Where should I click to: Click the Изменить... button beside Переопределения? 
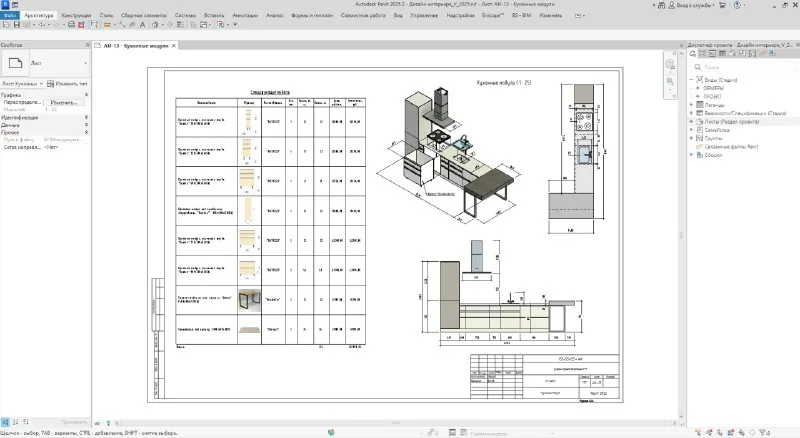pyautogui.click(x=64, y=102)
